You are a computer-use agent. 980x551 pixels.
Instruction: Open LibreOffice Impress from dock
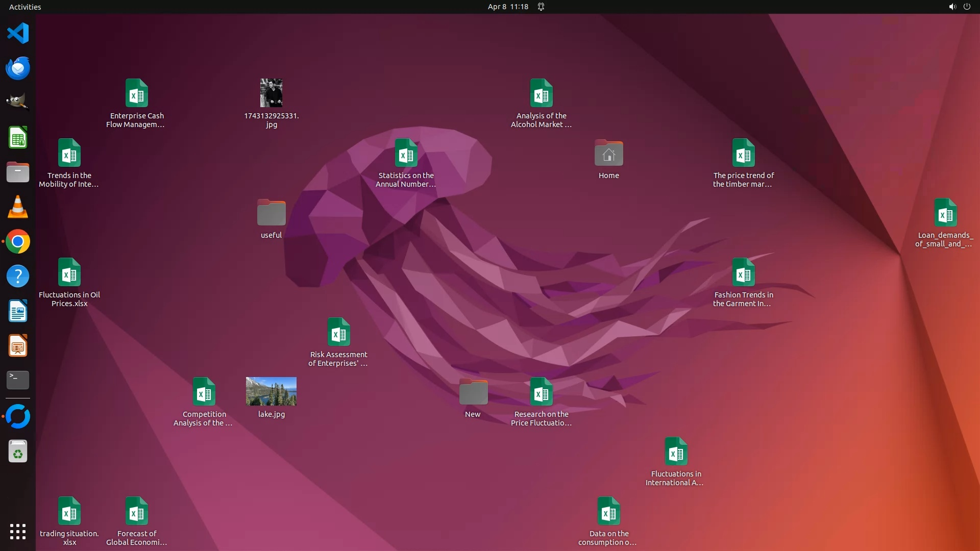pyautogui.click(x=18, y=346)
